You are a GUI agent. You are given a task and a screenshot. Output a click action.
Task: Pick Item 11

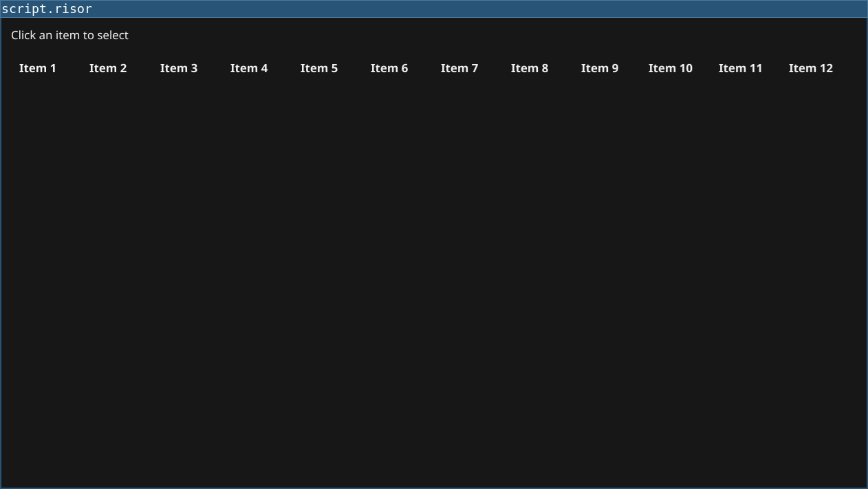pos(741,68)
